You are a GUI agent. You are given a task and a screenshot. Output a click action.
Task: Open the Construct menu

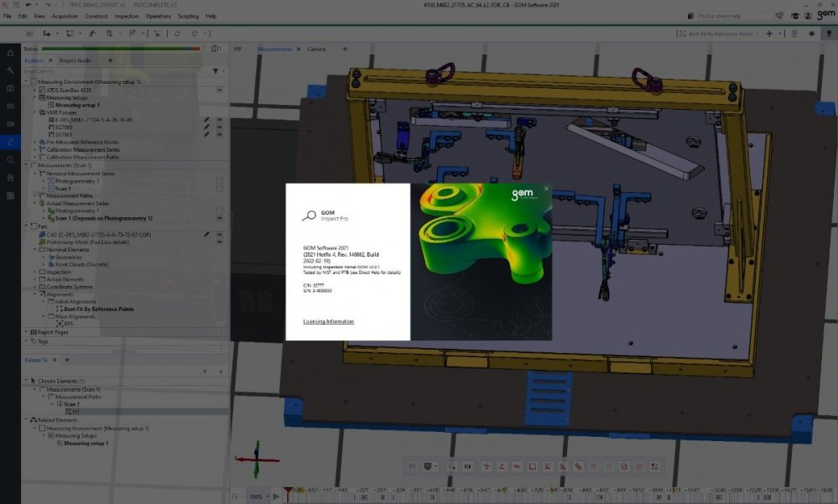pos(96,16)
